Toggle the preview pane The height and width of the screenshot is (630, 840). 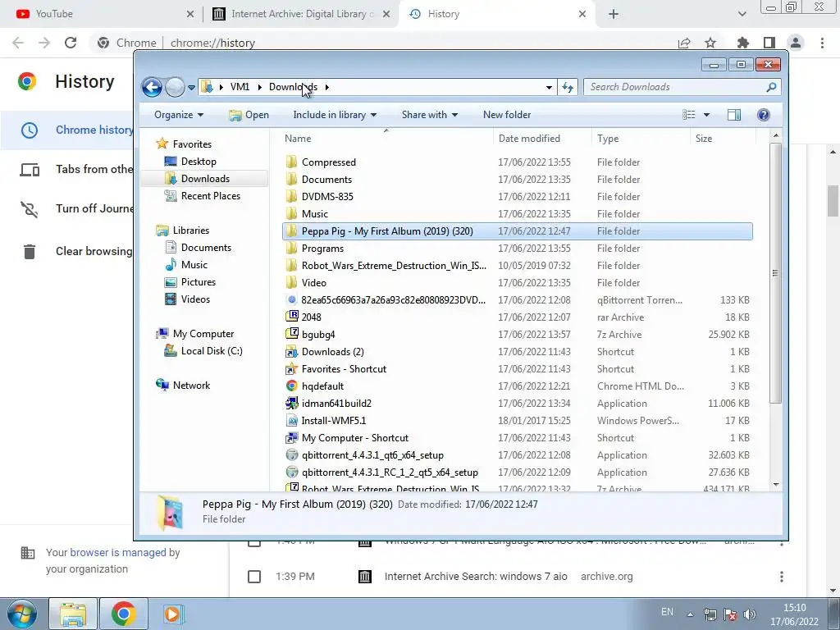click(734, 115)
